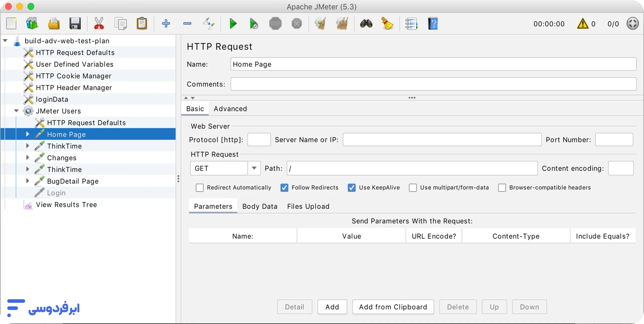Image resolution: width=644 pixels, height=324 pixels.
Task: Open the search icon with binoculars
Action: coord(366,23)
